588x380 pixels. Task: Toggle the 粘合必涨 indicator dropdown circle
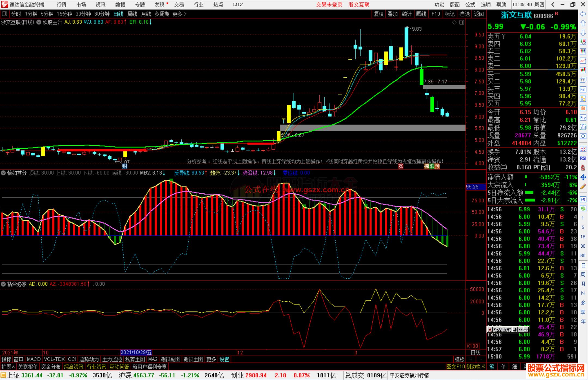(x=3, y=284)
